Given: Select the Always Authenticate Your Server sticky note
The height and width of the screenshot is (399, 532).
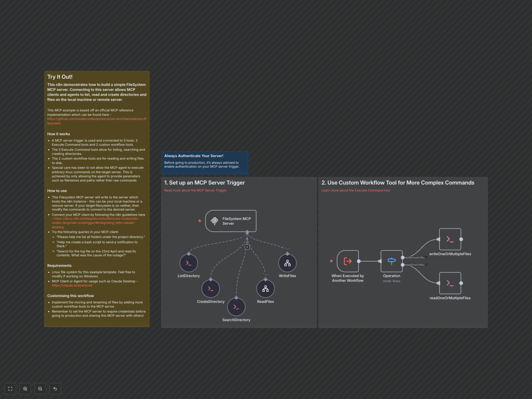Looking at the screenshot, I should [204, 163].
